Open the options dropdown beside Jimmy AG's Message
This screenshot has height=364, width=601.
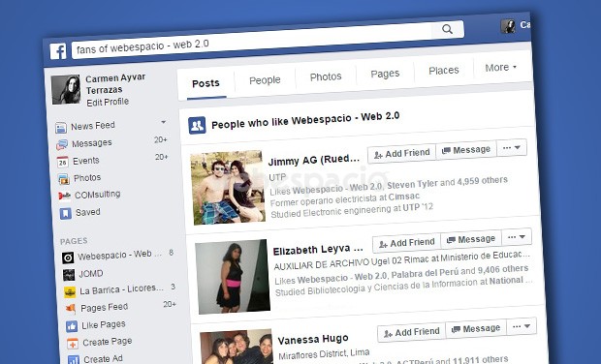tap(512, 148)
